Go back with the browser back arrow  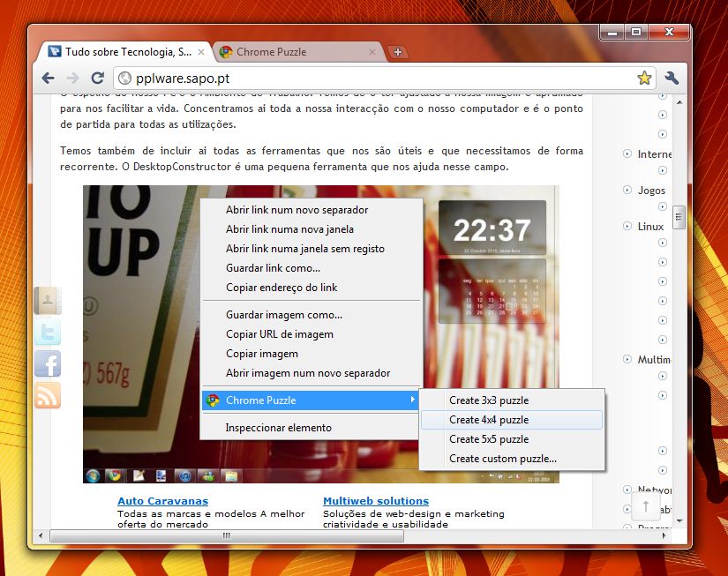(x=48, y=78)
